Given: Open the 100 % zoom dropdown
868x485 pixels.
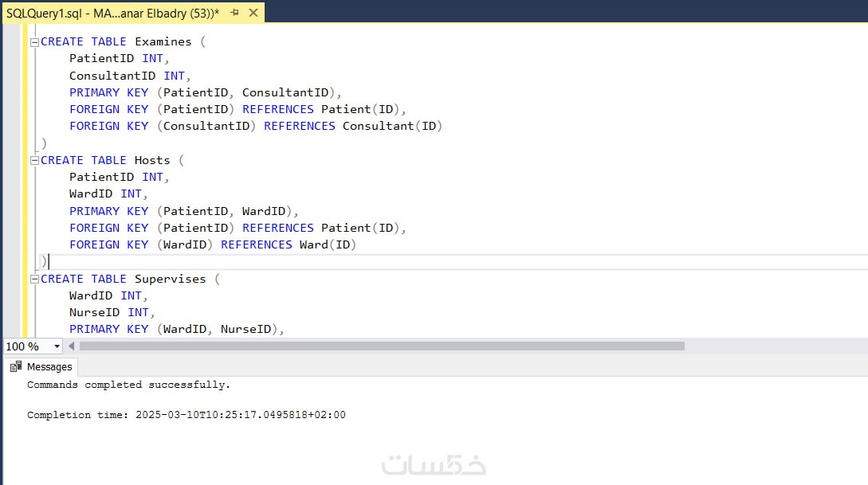Looking at the screenshot, I should click(57, 346).
